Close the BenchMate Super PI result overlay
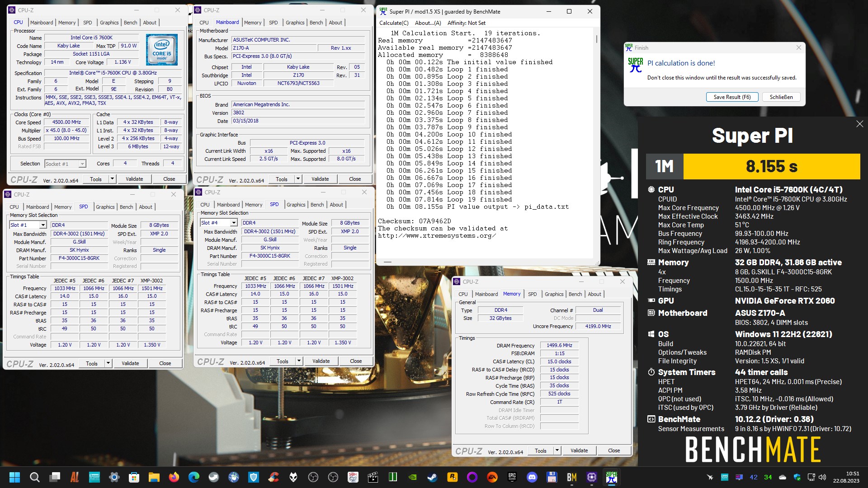The width and height of the screenshot is (868, 488). point(859,124)
